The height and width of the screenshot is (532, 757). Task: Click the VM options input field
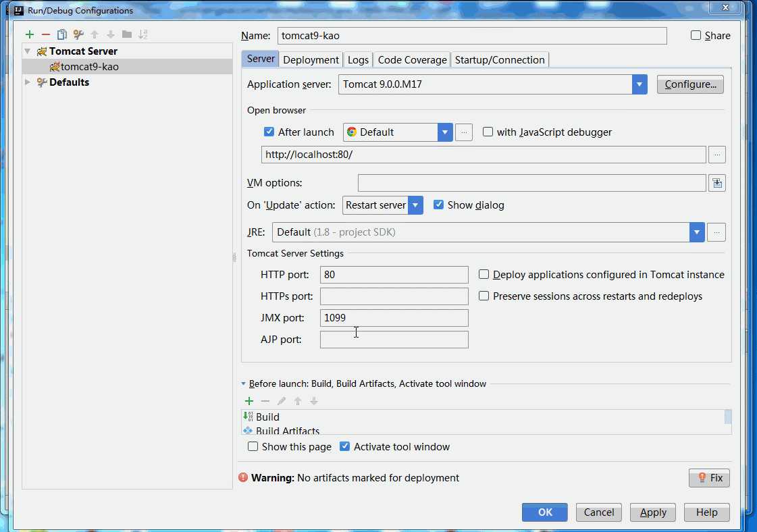(x=532, y=183)
